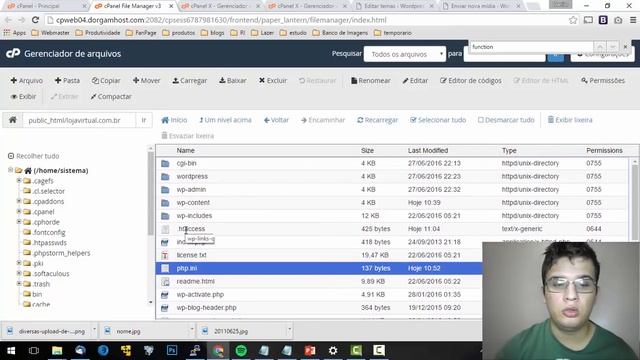Open the Banco de Imagens bookmark folder

(x=340, y=33)
